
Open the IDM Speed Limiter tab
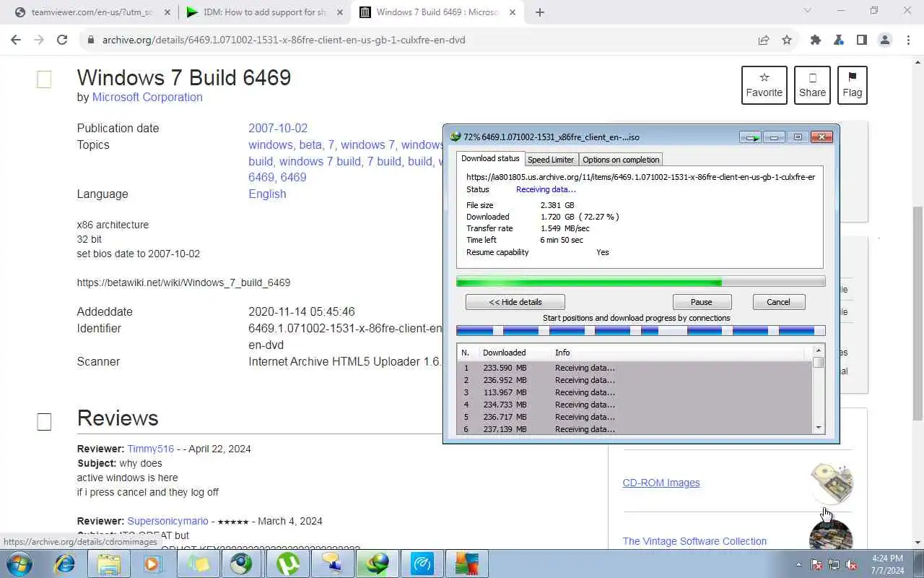pyautogui.click(x=551, y=160)
